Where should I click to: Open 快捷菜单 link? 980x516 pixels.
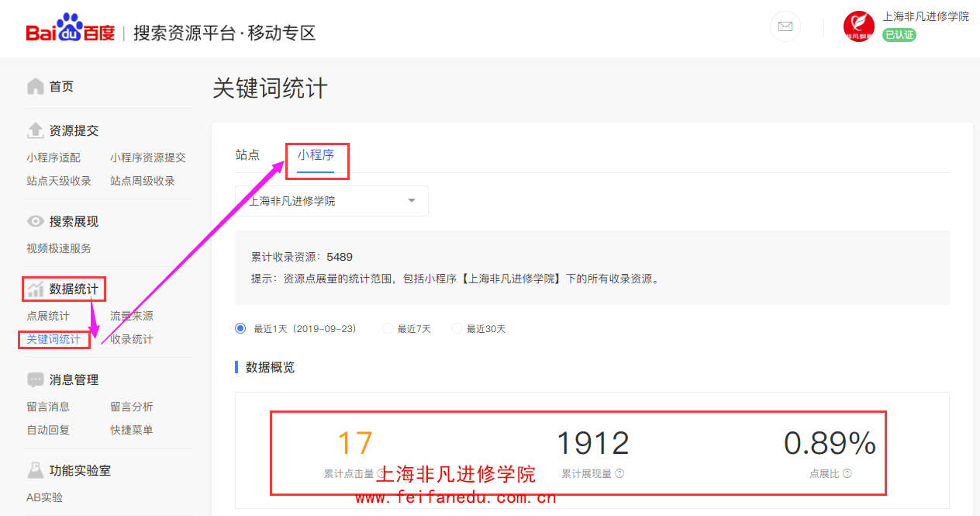click(x=132, y=430)
